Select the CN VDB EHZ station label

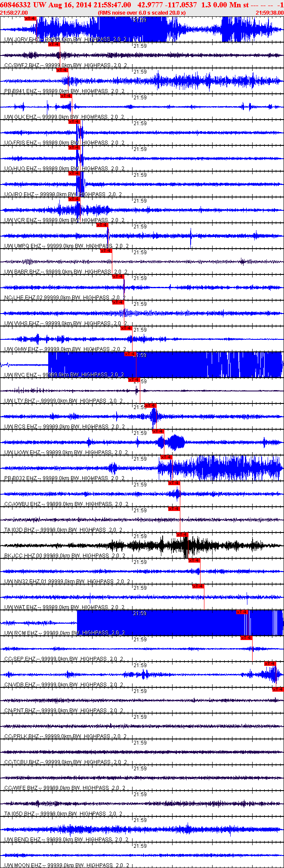(64, 684)
